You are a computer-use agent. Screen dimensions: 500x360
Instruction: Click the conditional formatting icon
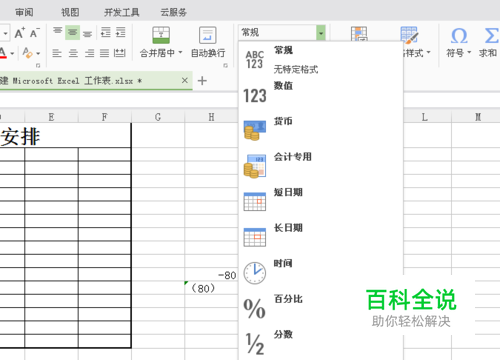[359, 34]
